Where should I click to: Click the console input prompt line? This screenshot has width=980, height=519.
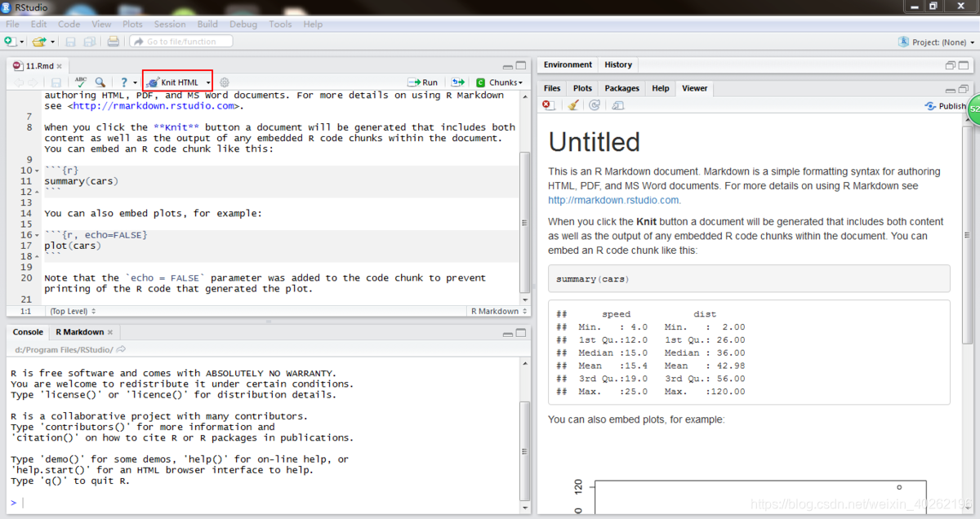point(265,503)
